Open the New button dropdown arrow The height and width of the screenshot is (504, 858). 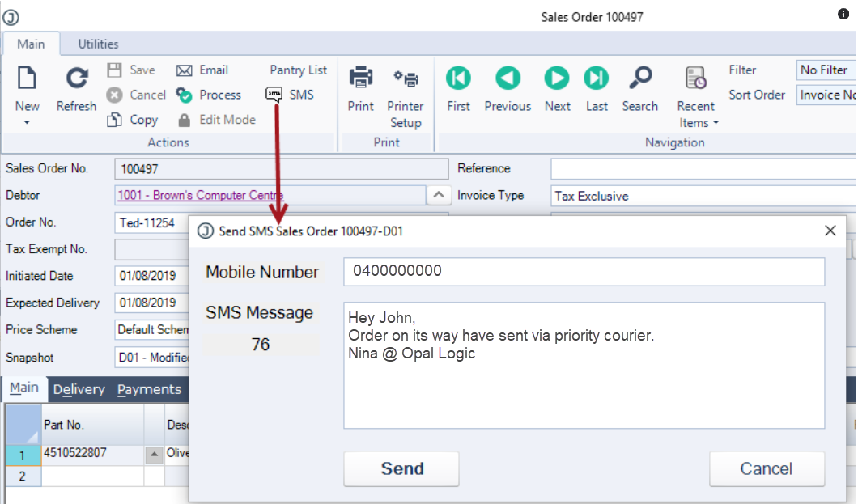[x=27, y=122]
